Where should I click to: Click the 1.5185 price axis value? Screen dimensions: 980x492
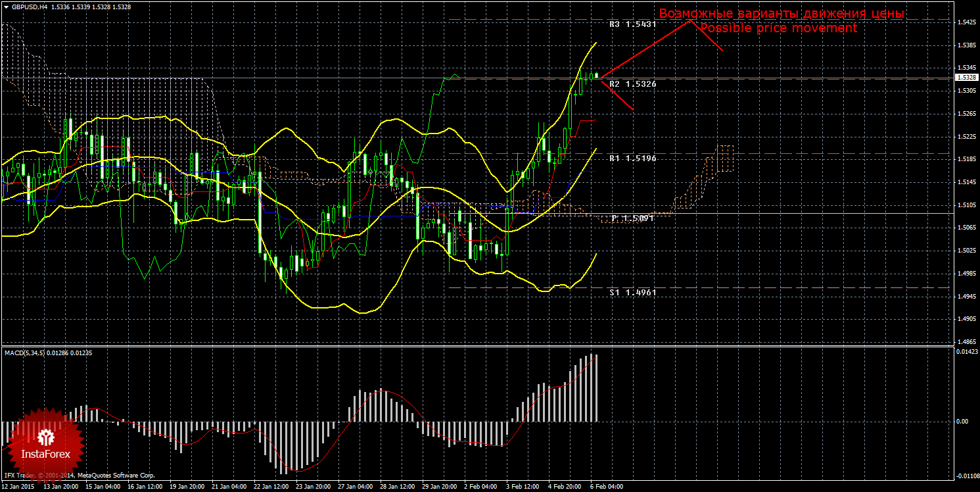point(967,159)
